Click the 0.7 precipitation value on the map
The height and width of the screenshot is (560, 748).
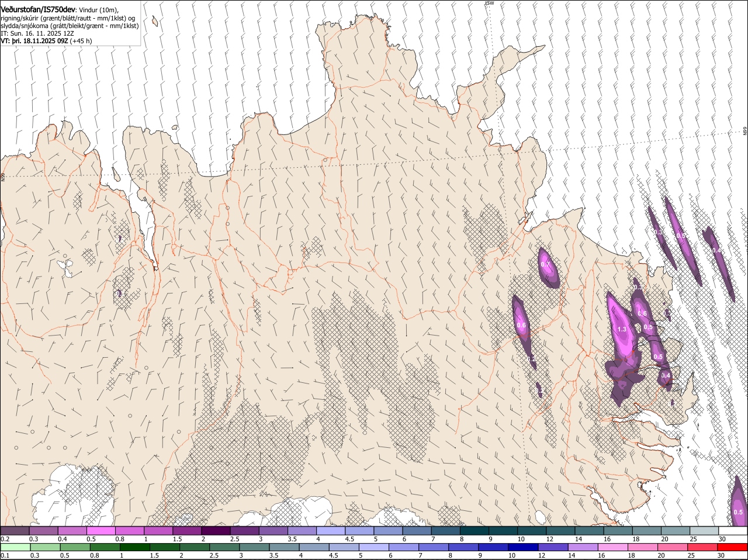[x=545, y=264]
